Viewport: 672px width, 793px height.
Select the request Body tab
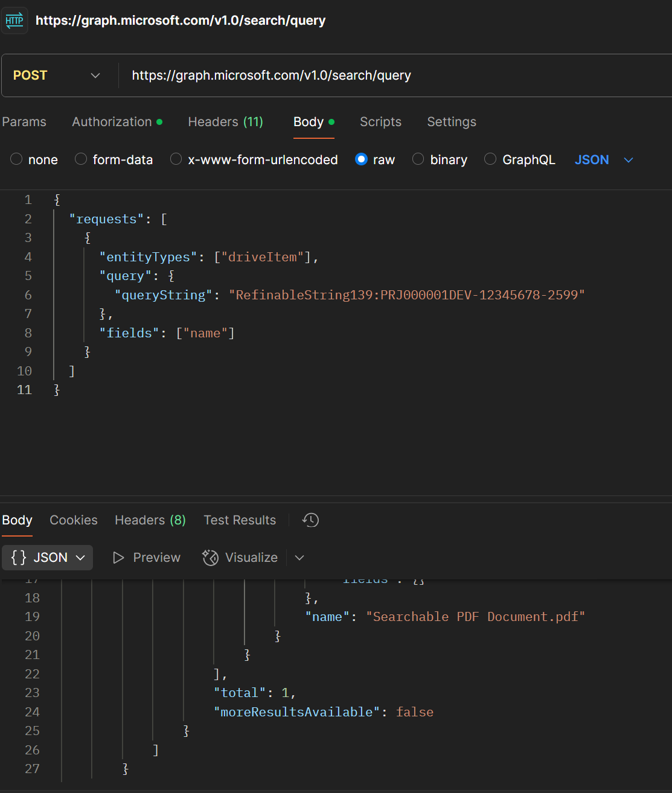[x=313, y=122]
